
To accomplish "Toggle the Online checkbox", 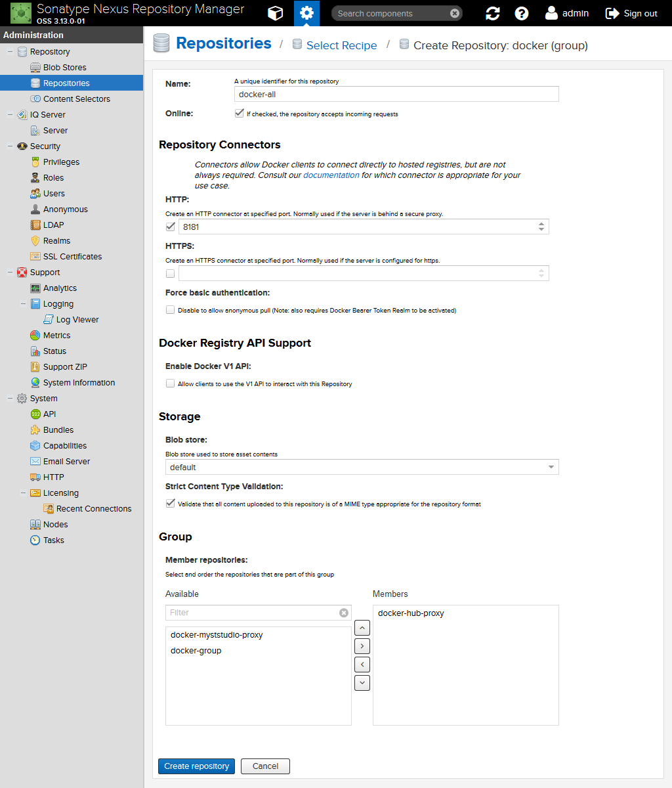I will [239, 114].
